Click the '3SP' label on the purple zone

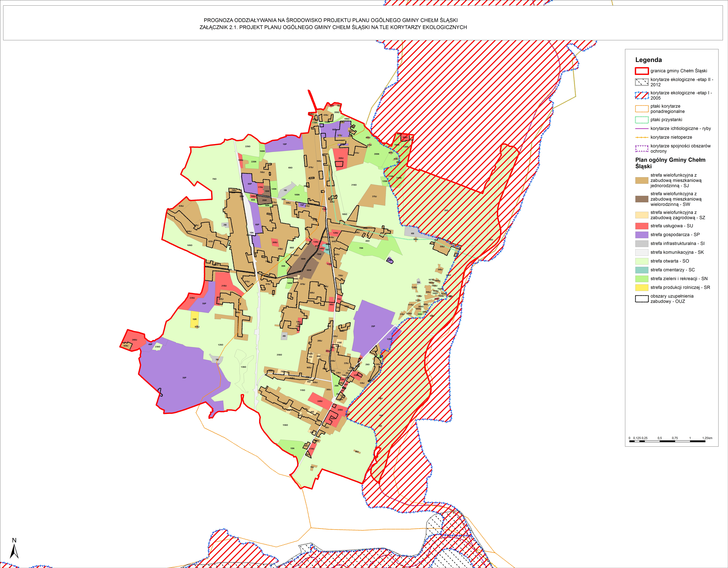pos(184,378)
